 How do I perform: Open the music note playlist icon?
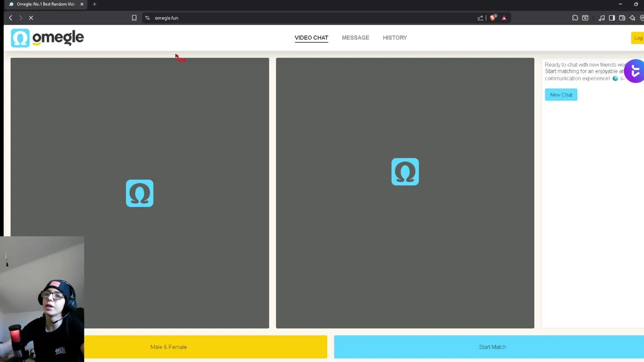(602, 18)
